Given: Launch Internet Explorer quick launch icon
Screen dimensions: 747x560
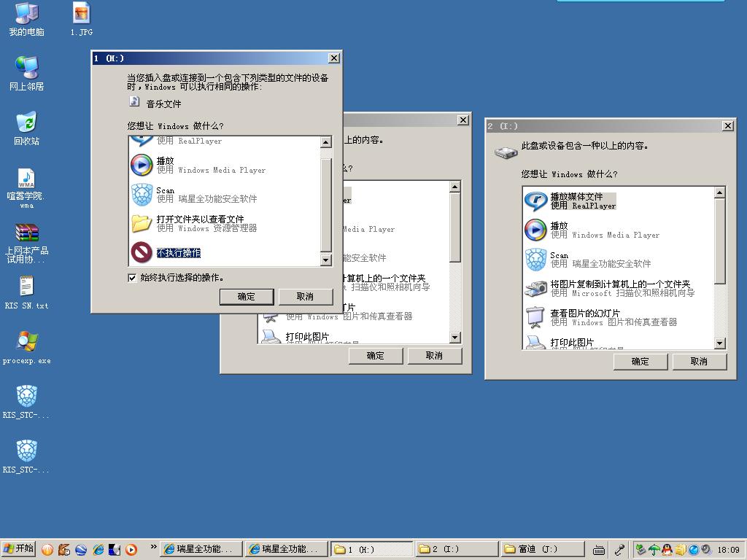Looking at the screenshot, I should (x=98, y=550).
